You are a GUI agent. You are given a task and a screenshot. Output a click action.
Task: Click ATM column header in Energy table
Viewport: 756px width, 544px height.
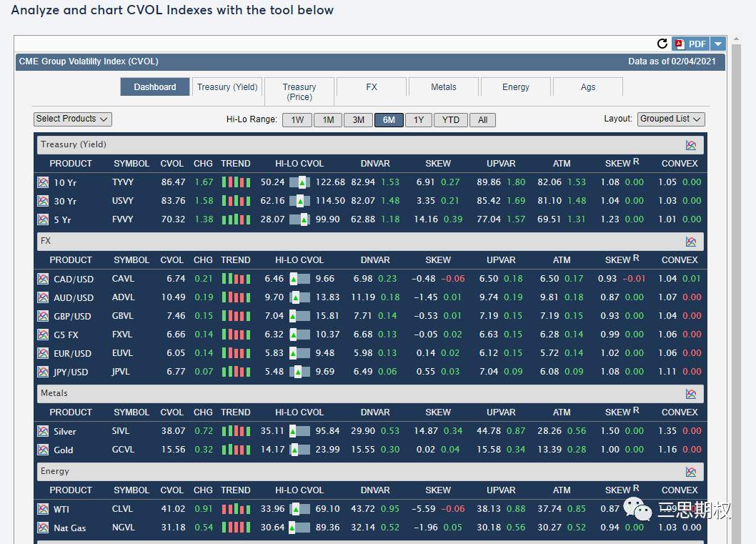click(562, 490)
